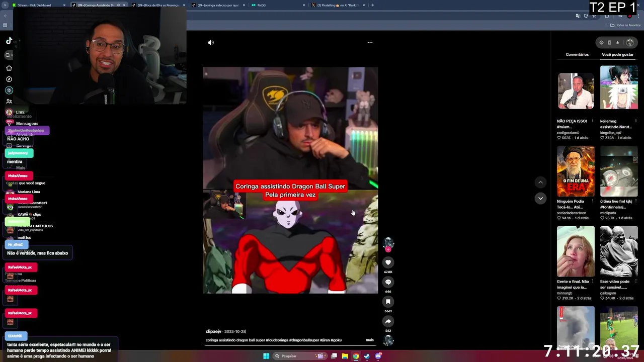Image resolution: width=644 pixels, height=362 pixels.
Task: Click the phone app icon in the top pill
Action: click(609, 43)
